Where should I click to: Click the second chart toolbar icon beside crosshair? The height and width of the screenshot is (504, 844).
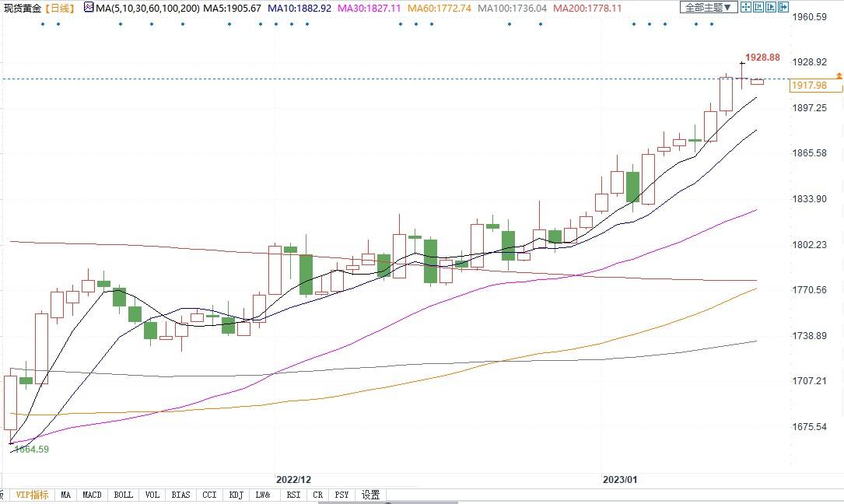click(x=759, y=8)
